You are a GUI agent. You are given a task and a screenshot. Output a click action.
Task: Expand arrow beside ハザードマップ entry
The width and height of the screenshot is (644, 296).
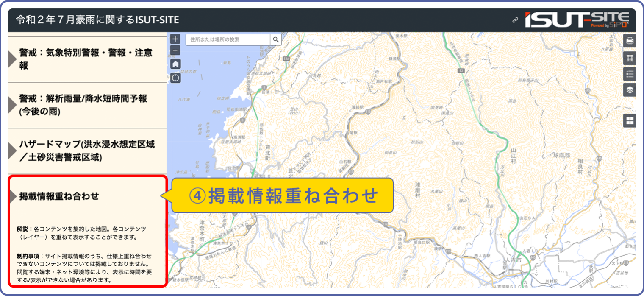[x=12, y=151]
